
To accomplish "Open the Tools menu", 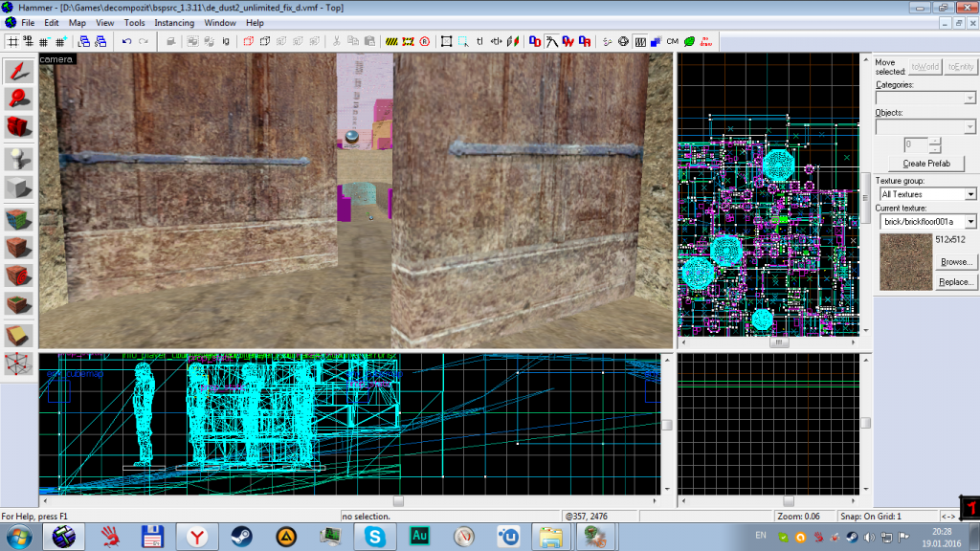I will (x=134, y=22).
